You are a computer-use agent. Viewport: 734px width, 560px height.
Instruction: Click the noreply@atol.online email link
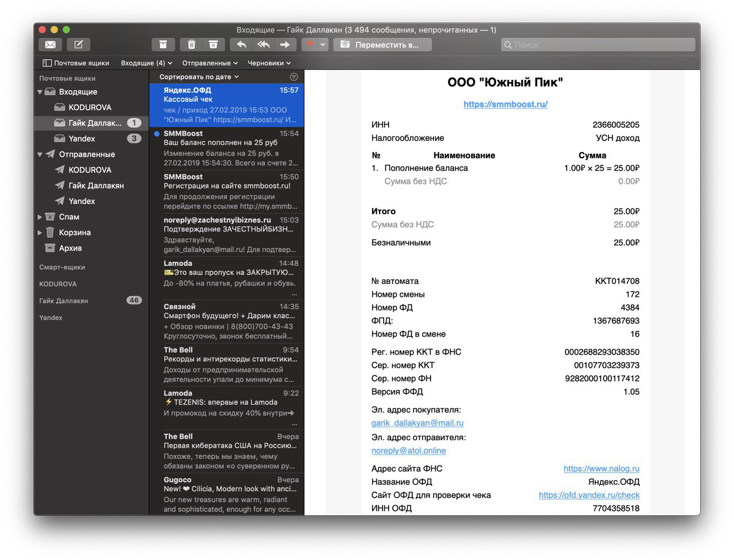(x=408, y=451)
